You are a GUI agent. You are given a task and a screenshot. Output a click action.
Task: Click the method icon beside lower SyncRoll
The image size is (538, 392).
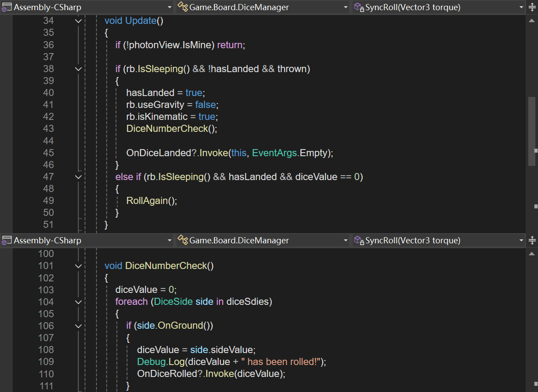pos(358,240)
